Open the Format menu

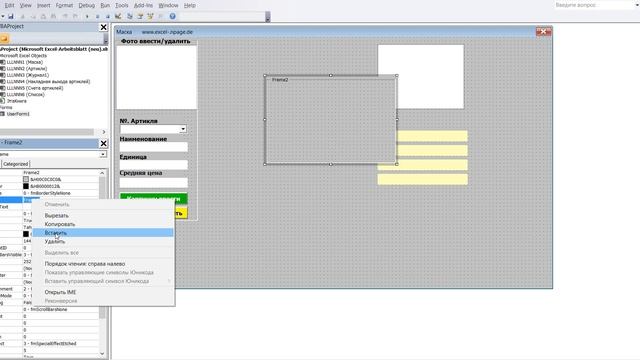point(64,5)
